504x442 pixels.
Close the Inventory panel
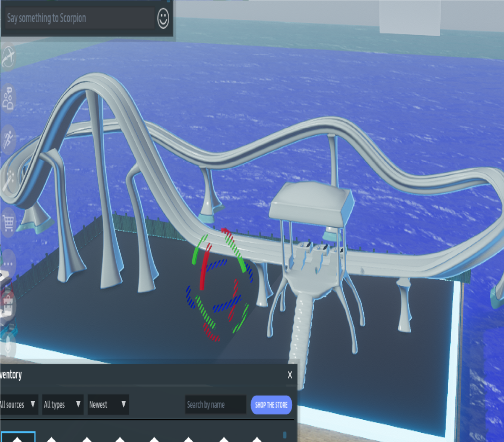[x=290, y=375]
